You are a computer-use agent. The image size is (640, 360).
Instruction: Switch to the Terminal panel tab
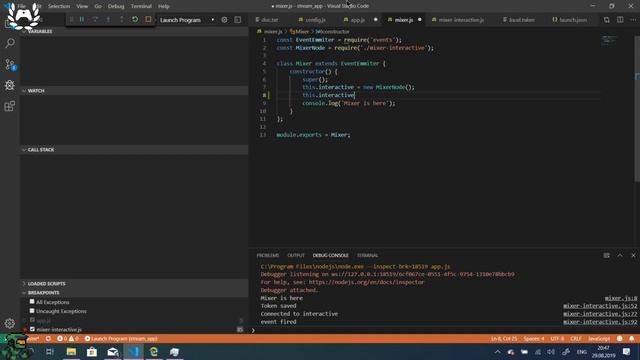tap(367, 255)
